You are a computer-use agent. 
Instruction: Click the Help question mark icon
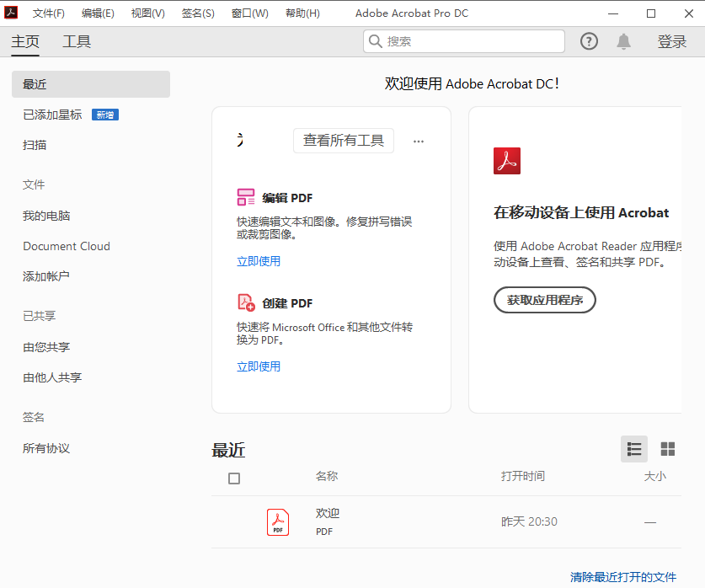click(x=590, y=41)
